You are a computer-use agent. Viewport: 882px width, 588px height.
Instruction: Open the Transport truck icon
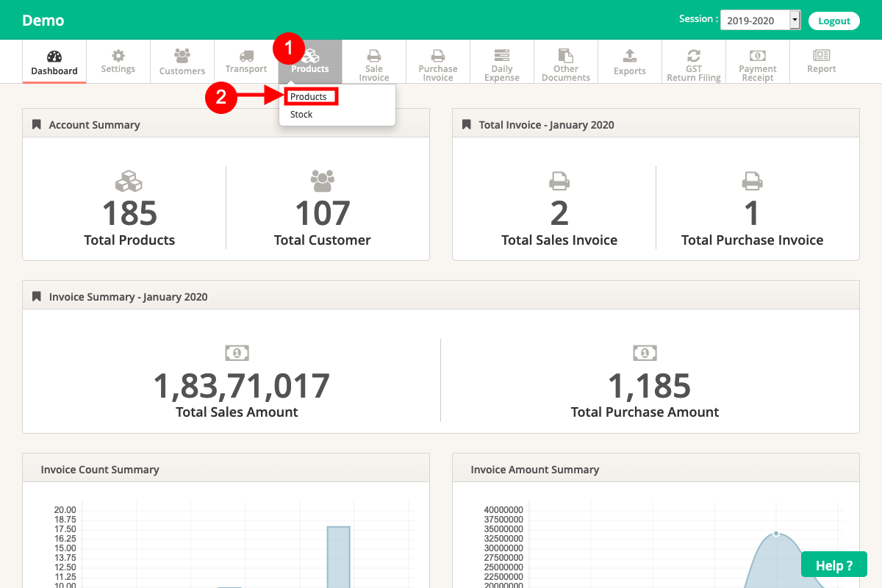pyautogui.click(x=246, y=56)
